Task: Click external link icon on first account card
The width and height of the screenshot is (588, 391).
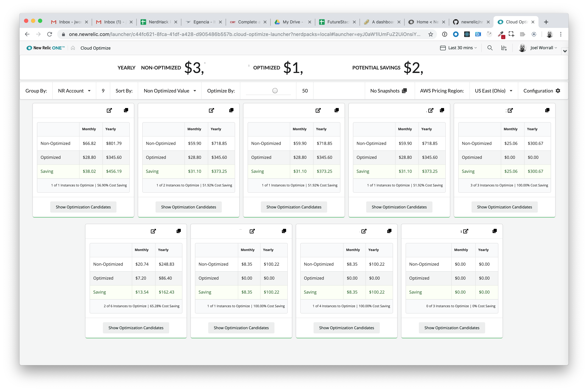Action: 109,110
